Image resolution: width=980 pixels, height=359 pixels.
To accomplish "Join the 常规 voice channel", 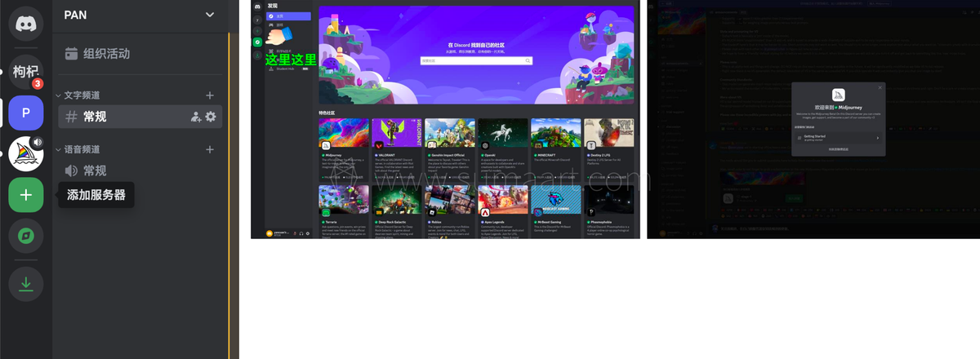I will click(x=94, y=171).
